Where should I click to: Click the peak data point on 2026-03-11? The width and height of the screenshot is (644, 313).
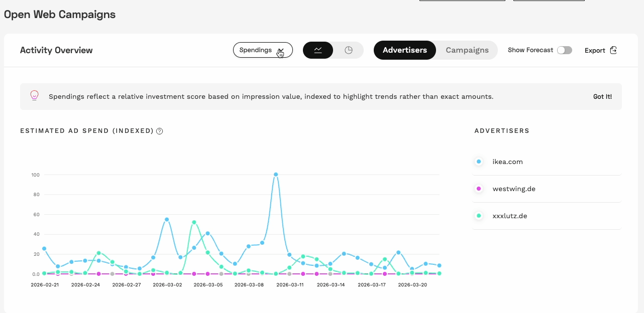(x=275, y=174)
